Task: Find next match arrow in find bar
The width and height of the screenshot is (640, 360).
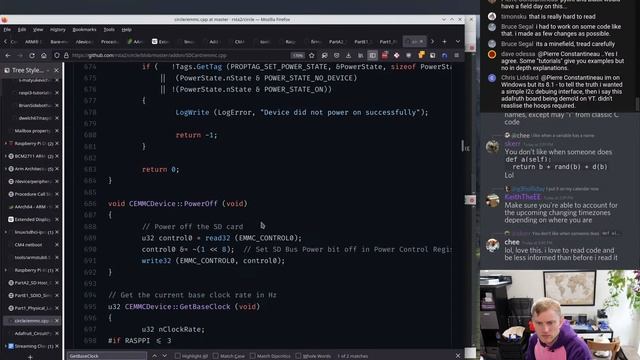Action: point(164,356)
